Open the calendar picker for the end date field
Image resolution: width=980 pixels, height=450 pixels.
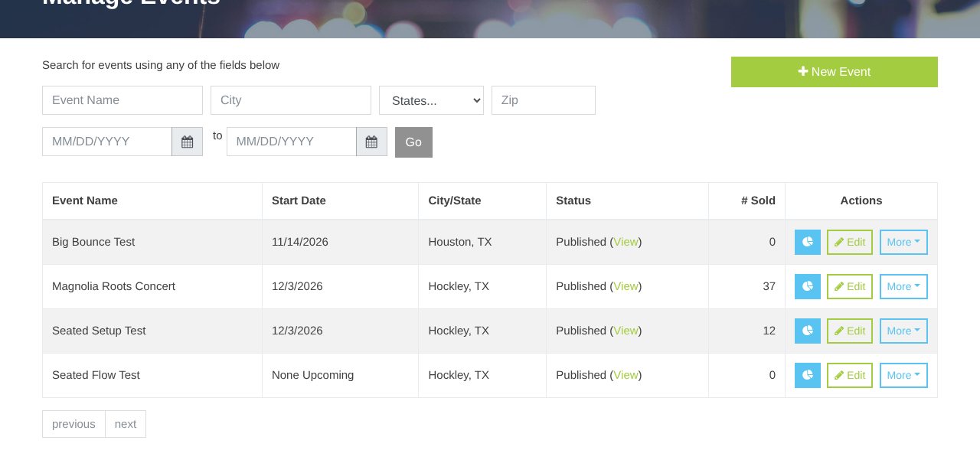tap(371, 142)
